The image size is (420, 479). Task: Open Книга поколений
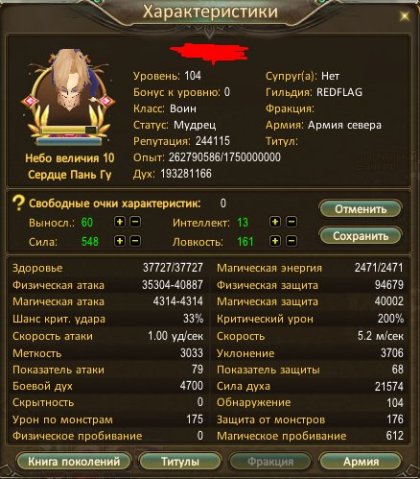tap(74, 462)
